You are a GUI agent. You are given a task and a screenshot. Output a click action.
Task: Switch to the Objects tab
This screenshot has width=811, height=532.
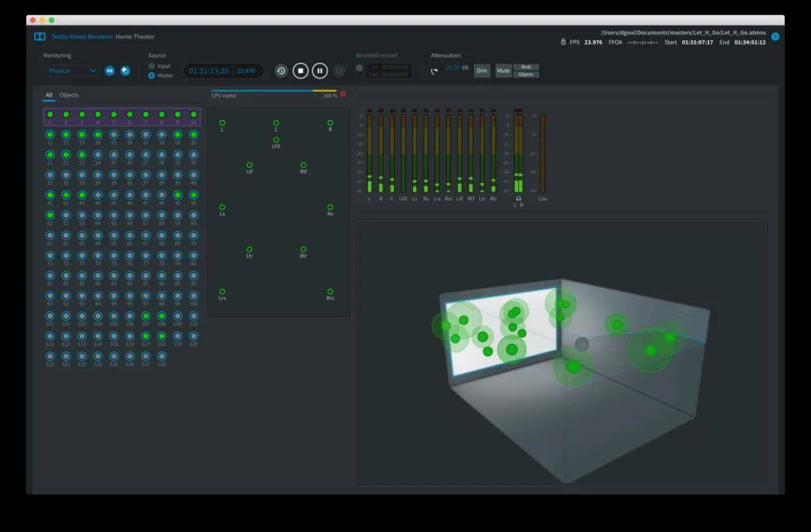tap(69, 95)
